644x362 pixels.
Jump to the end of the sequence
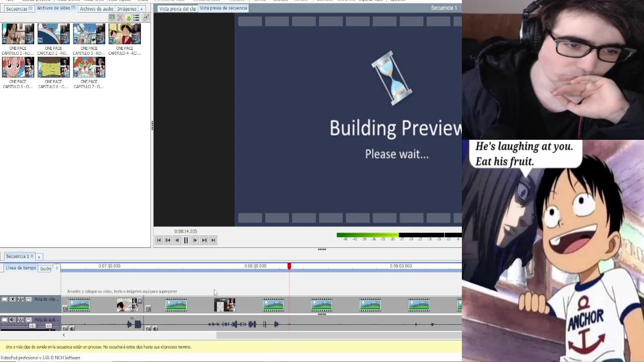[x=213, y=240]
